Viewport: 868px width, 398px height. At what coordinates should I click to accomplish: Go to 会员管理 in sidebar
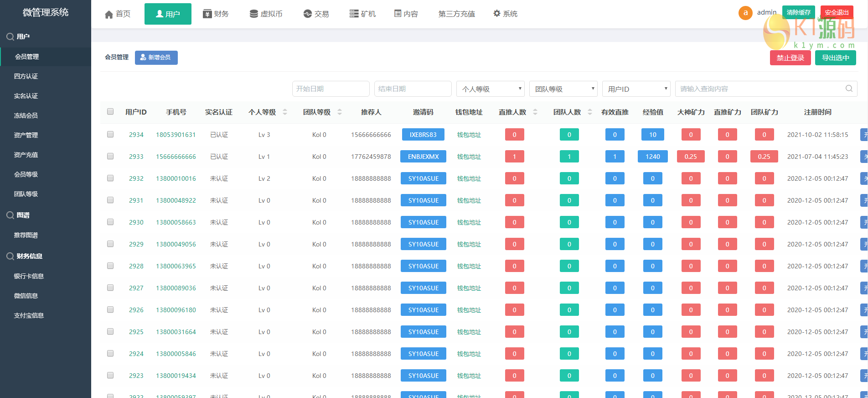tap(46, 57)
